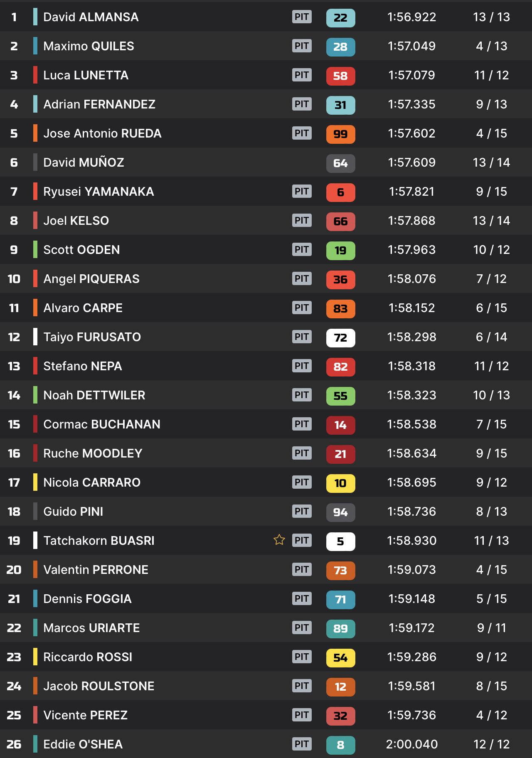The width and height of the screenshot is (532, 758).
Task: Click the star icon beside Tatchakorn BUASRI
Action: pyautogui.click(x=279, y=540)
